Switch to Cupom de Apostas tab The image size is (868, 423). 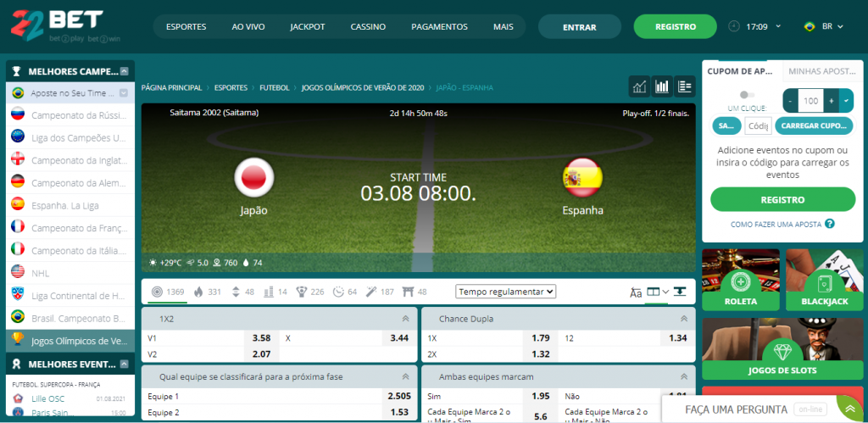click(743, 71)
